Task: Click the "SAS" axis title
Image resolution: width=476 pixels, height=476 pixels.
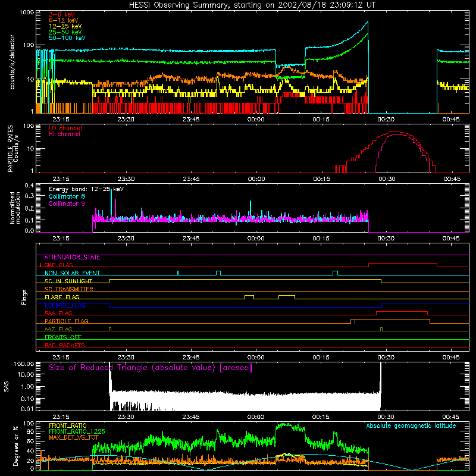Action: [x=7, y=387]
